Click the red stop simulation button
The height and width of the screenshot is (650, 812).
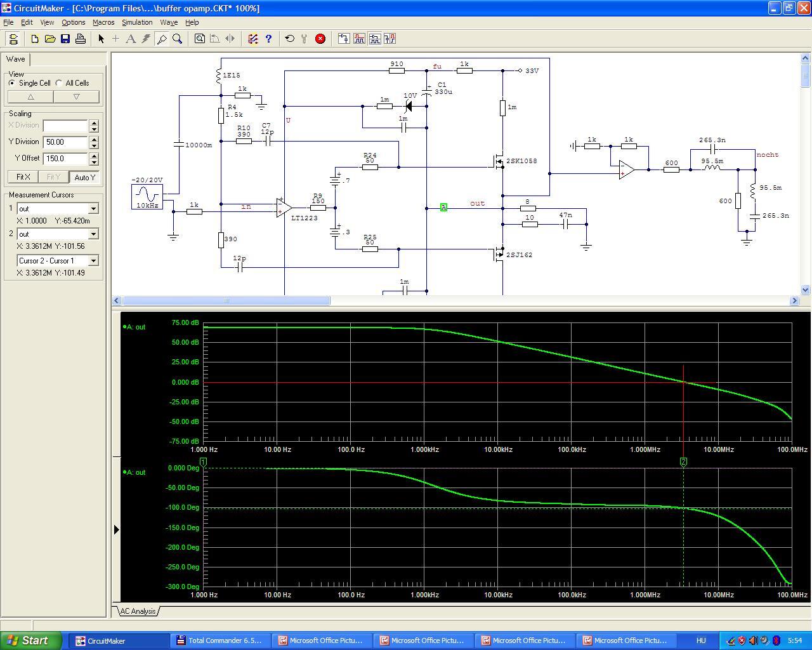pyautogui.click(x=320, y=39)
